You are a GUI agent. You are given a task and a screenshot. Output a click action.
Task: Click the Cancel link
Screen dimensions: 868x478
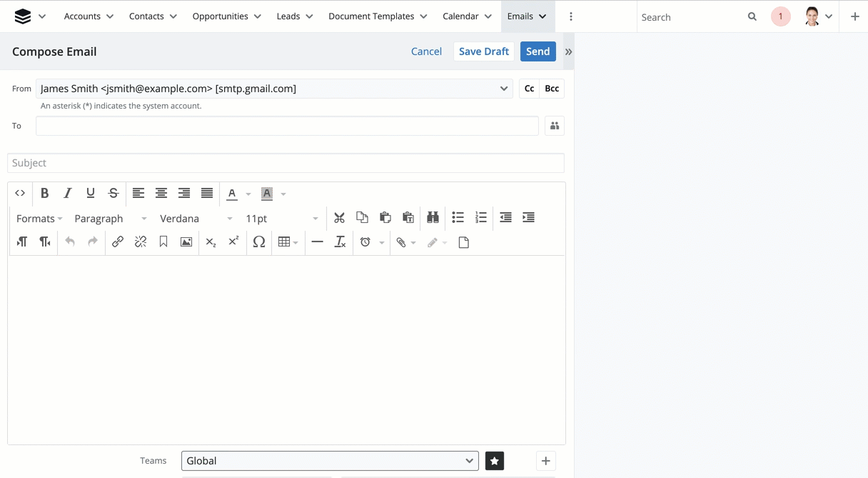coord(426,51)
